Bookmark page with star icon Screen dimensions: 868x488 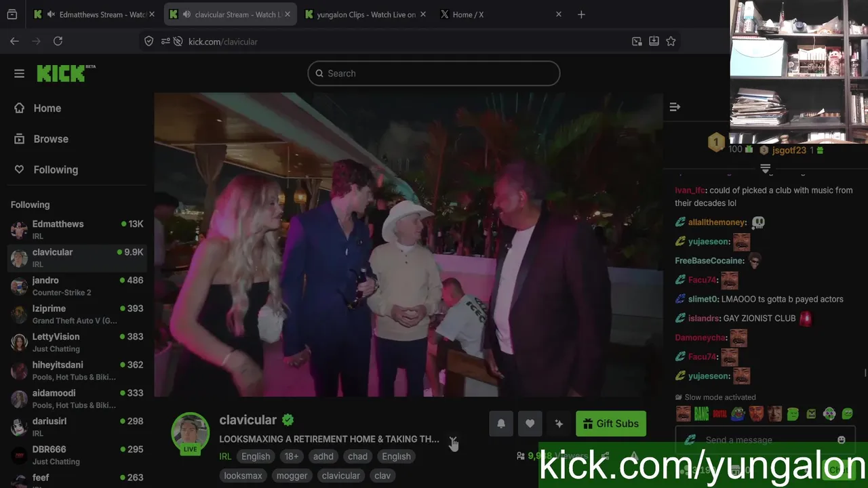(671, 41)
